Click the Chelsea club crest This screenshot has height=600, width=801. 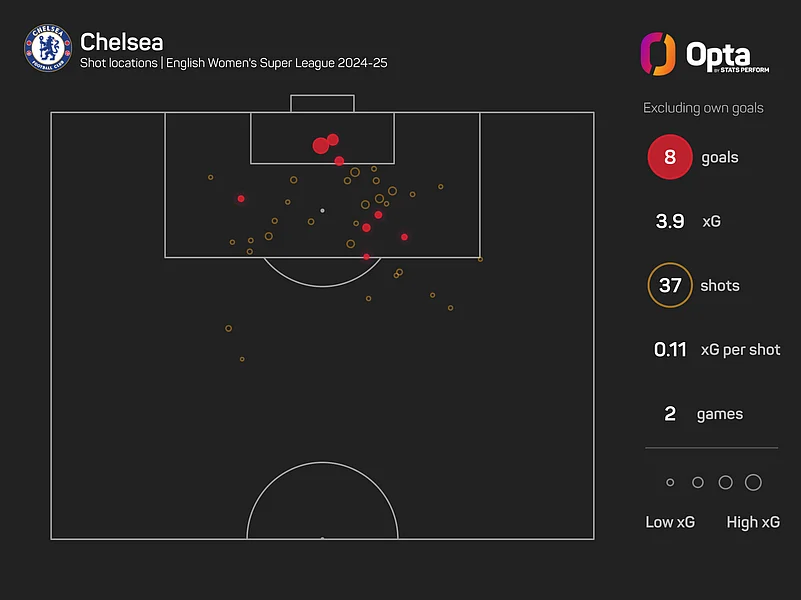click(46, 50)
